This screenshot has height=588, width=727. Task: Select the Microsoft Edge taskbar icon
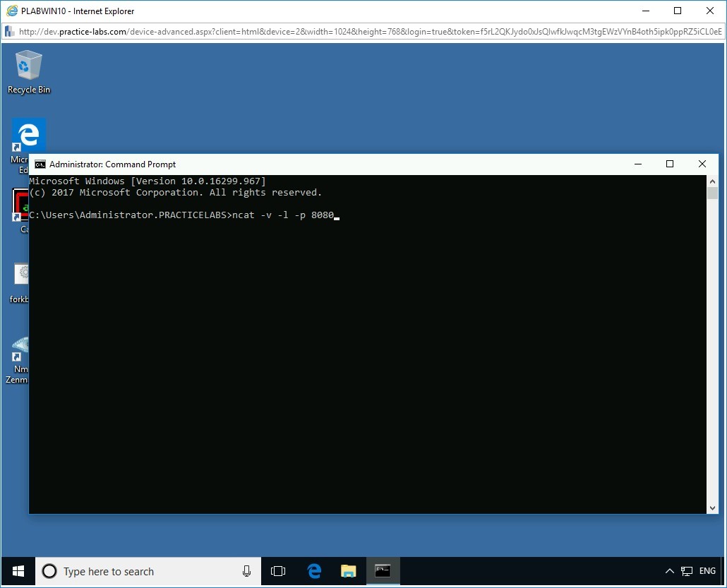[313, 571]
